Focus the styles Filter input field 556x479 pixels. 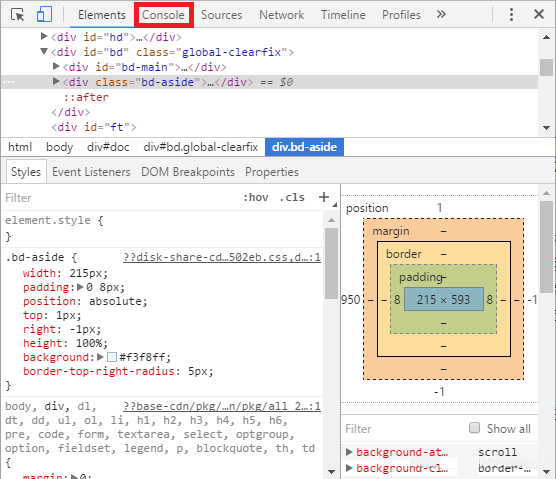(x=121, y=197)
